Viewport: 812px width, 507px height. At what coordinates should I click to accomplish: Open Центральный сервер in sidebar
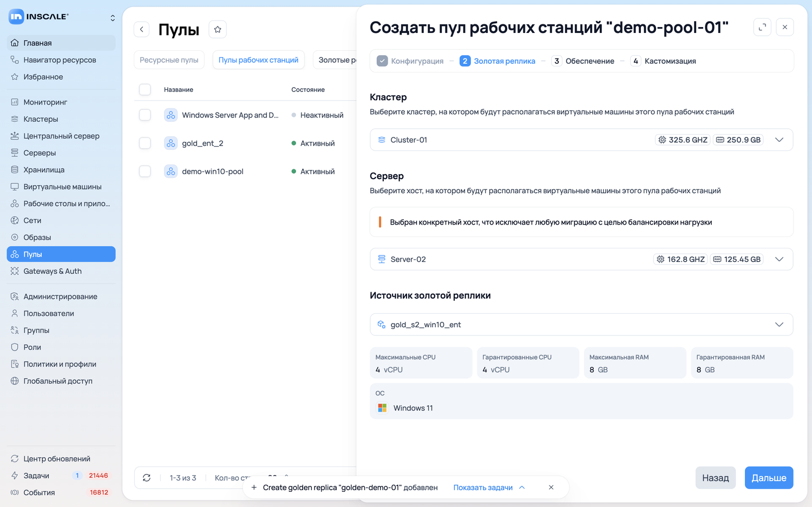61,136
